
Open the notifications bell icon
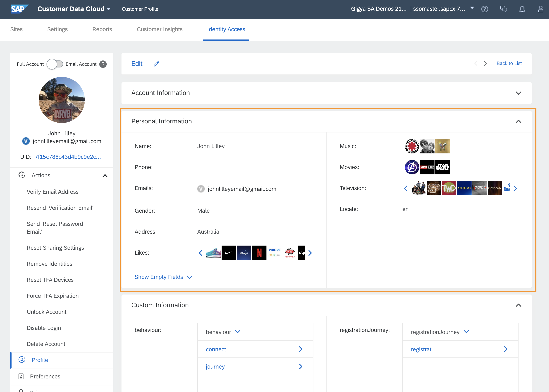click(522, 9)
